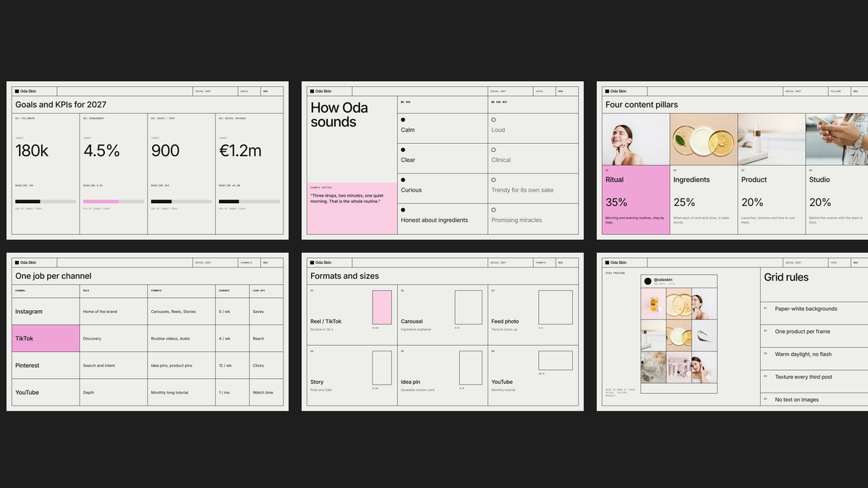Click the Ritual woman face photo
The width and height of the screenshot is (868, 488).
coord(636,140)
